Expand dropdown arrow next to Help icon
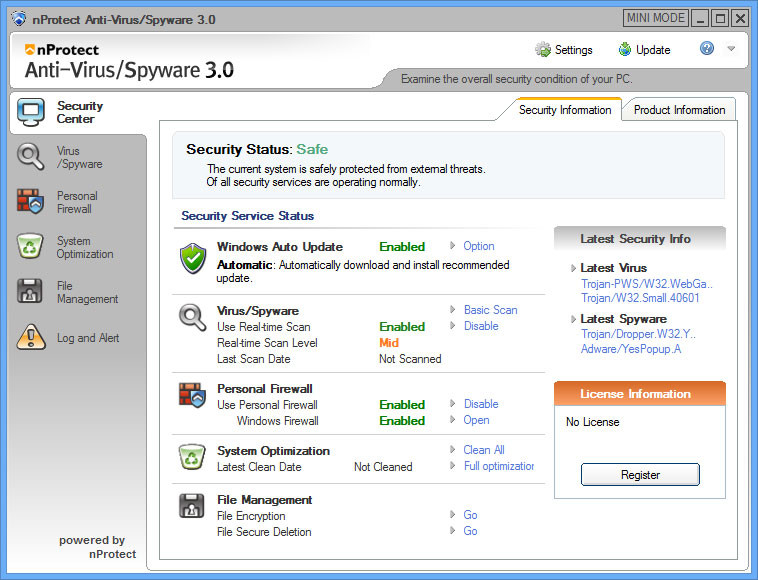758x580 pixels. [x=731, y=48]
